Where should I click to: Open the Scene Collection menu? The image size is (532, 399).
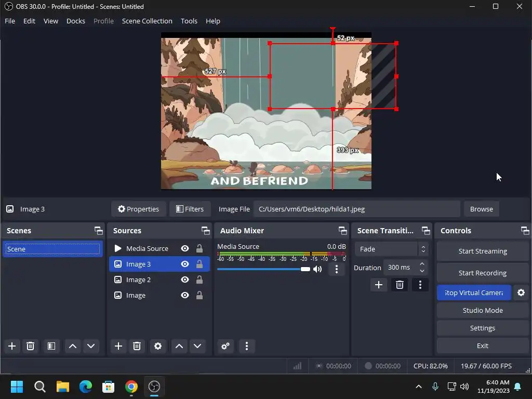point(147,21)
